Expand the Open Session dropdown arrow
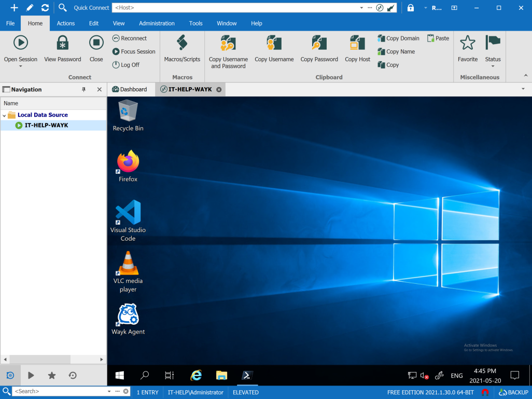The image size is (532, 399). click(21, 66)
